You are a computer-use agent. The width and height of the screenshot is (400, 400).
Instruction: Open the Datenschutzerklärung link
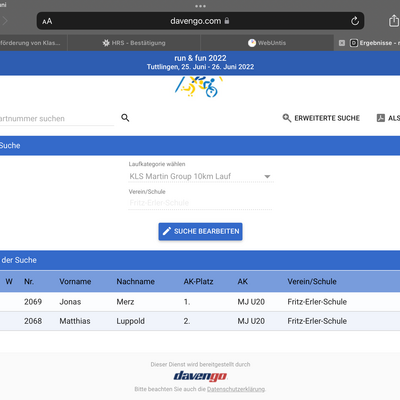(236, 389)
